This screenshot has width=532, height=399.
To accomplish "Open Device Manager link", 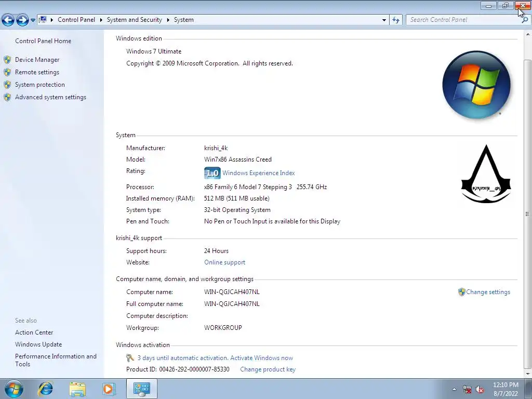I will 37,60.
